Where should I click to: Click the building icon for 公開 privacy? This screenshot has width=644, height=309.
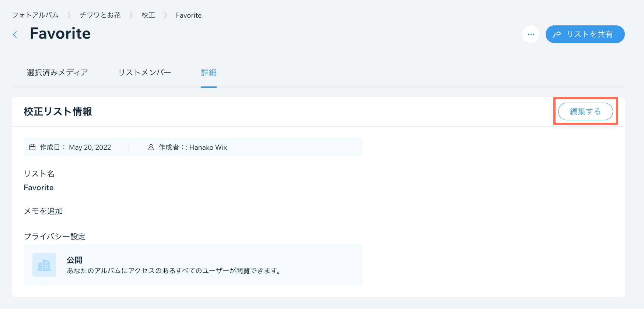pos(44,265)
